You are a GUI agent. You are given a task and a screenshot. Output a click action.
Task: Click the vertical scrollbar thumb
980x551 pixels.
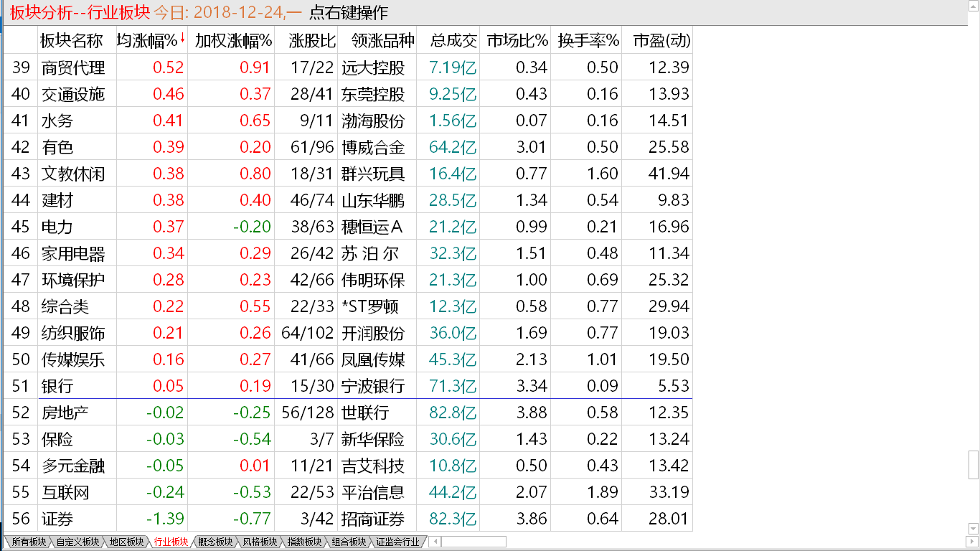click(974, 464)
